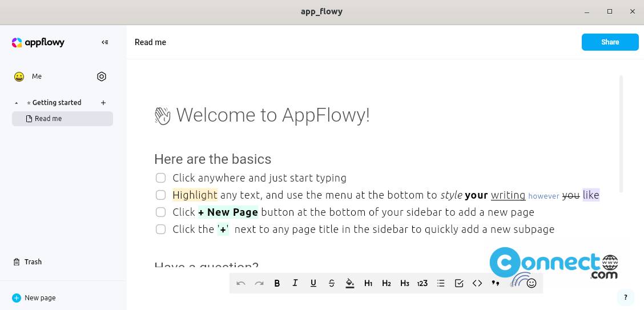Open the highlight color fill tool
Viewport: 644px width, 310px height.
pos(350,283)
